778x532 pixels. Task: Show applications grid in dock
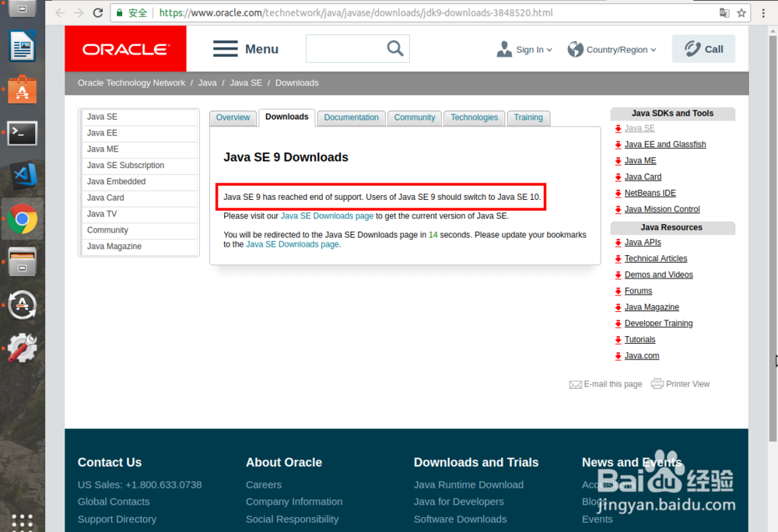tap(23, 522)
